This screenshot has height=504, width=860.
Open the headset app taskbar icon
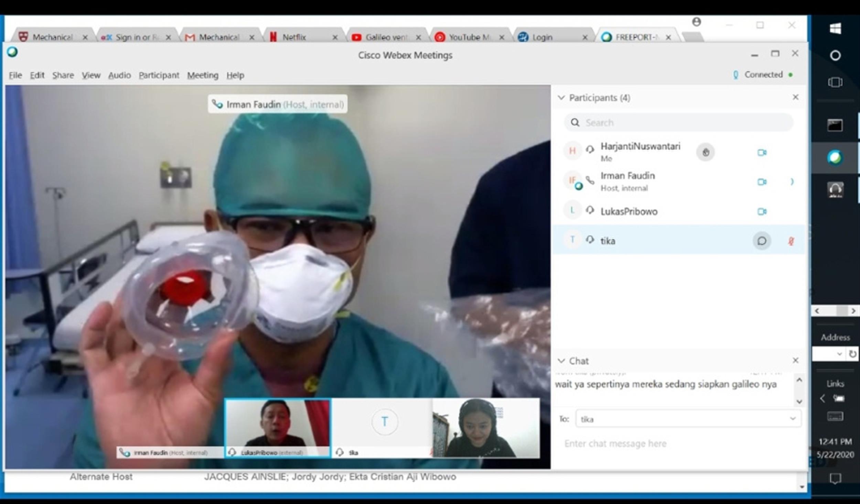[835, 189]
